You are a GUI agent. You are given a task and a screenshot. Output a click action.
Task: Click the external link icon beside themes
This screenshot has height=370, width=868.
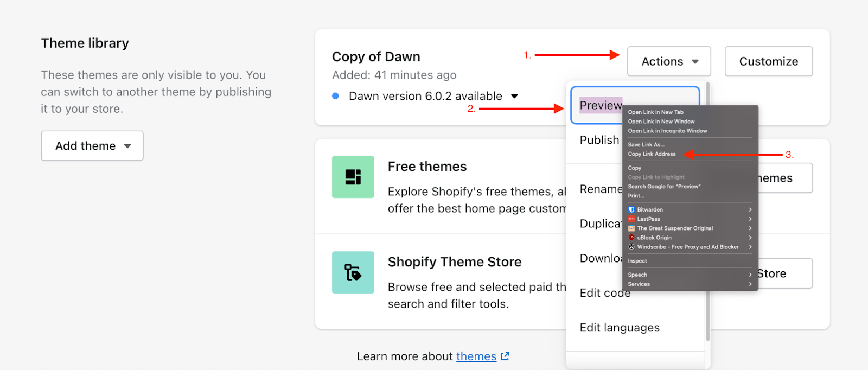(505, 356)
